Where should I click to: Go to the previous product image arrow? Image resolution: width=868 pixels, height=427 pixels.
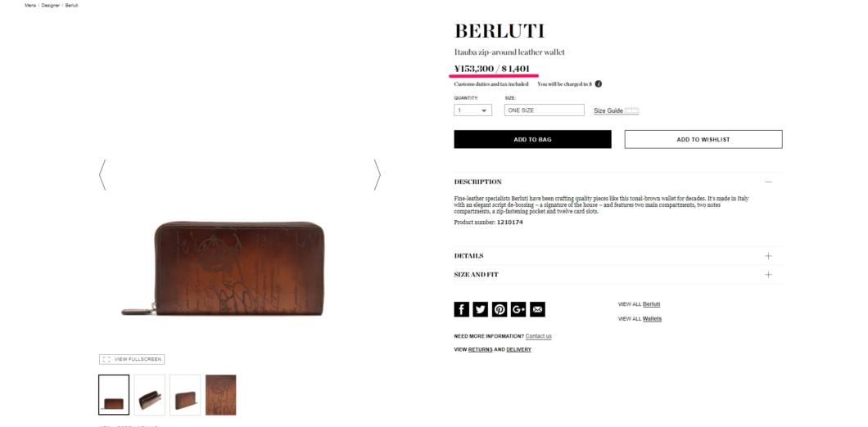coord(102,175)
